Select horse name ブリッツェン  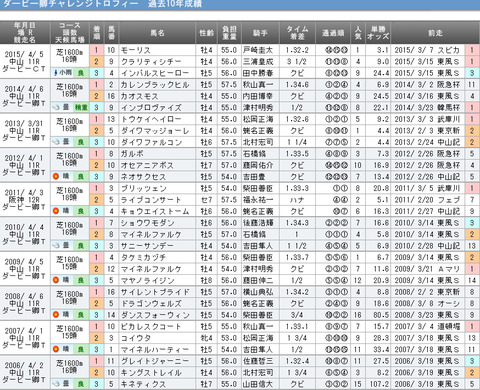(x=144, y=188)
